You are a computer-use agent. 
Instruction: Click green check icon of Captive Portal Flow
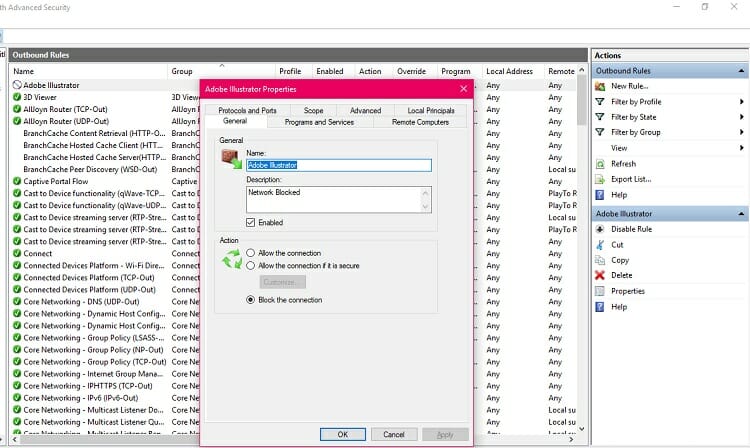[x=17, y=181]
